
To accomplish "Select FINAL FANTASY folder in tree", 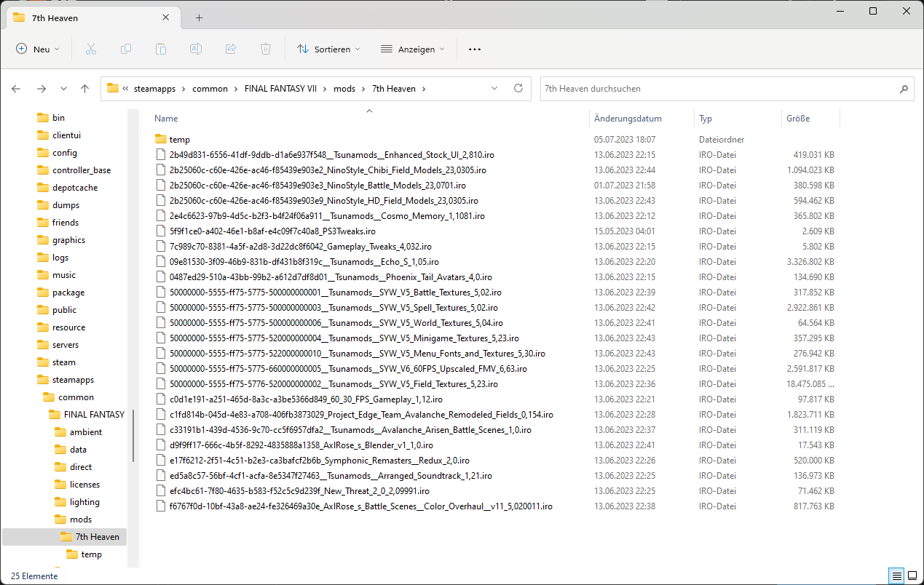I will 94,415.
